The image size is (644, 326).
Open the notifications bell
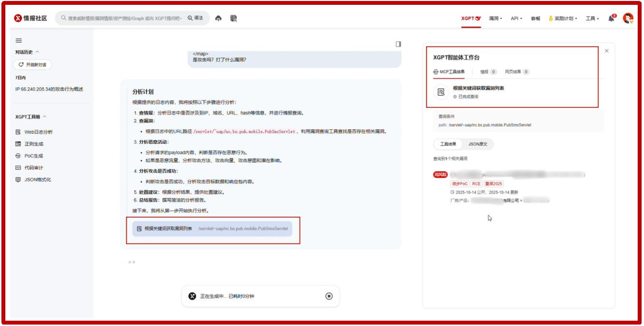point(612,18)
